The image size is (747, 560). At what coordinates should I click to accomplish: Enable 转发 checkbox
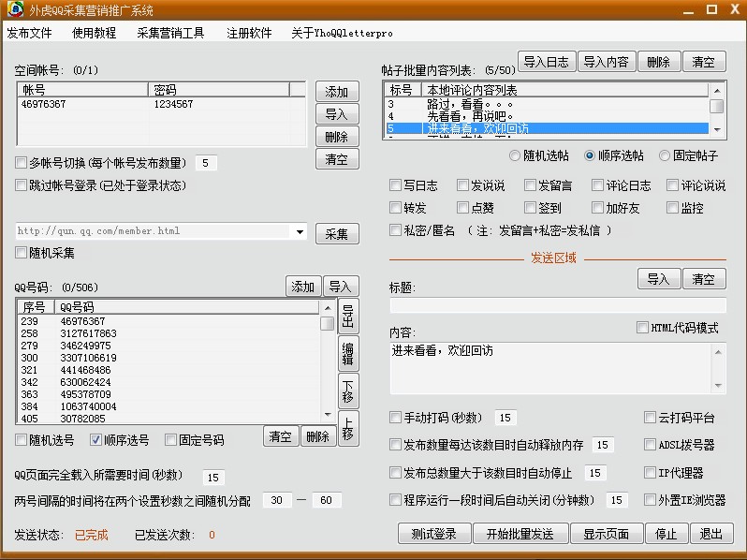click(395, 207)
